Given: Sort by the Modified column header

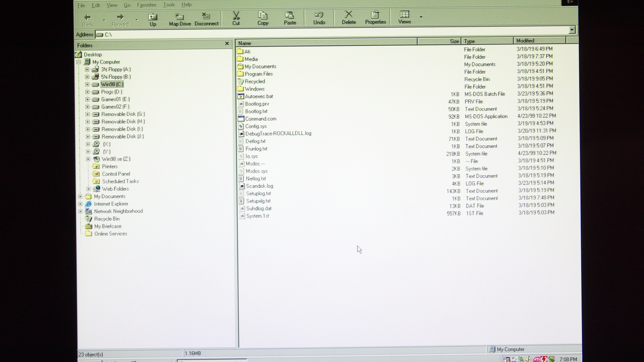Looking at the screenshot, I should point(540,41).
